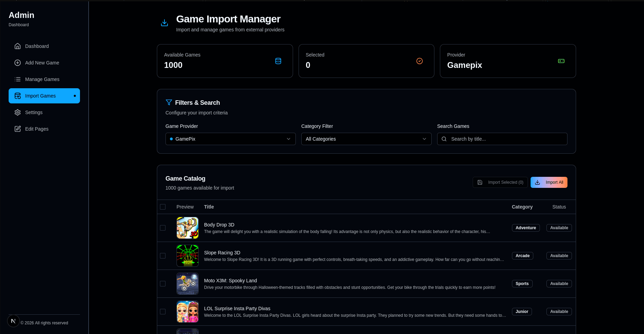This screenshot has height=334, width=644.
Task: Click the filter funnel icon beside Filters & Search
Action: (x=169, y=102)
